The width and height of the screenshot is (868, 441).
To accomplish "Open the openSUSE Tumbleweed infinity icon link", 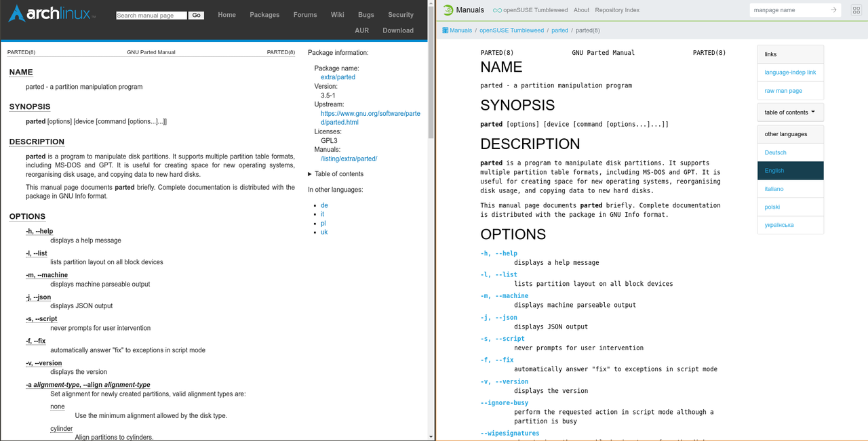I will [497, 10].
